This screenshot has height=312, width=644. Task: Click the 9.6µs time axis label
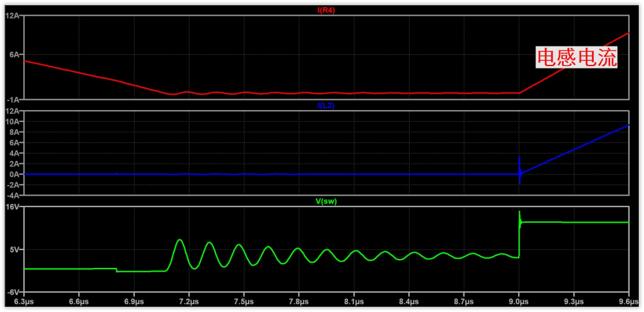click(629, 301)
